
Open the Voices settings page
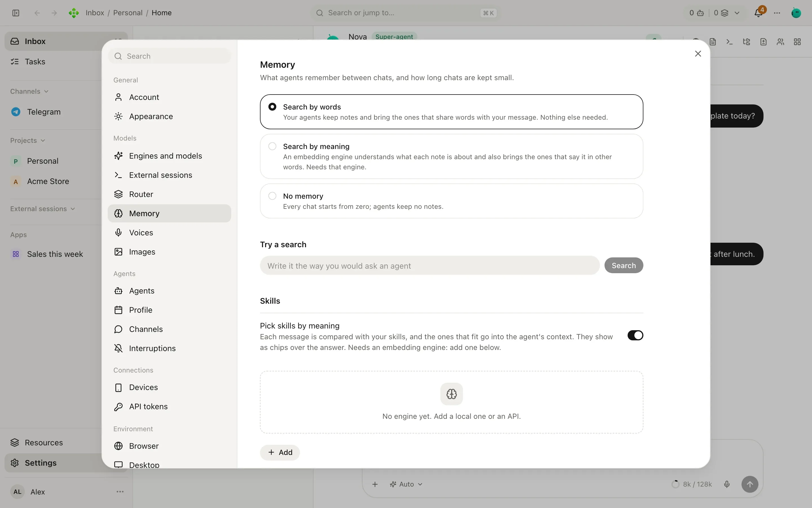click(x=169, y=233)
